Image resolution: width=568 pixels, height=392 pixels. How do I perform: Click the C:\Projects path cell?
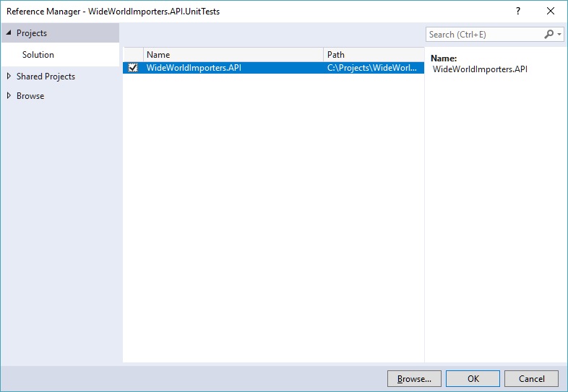(x=372, y=68)
